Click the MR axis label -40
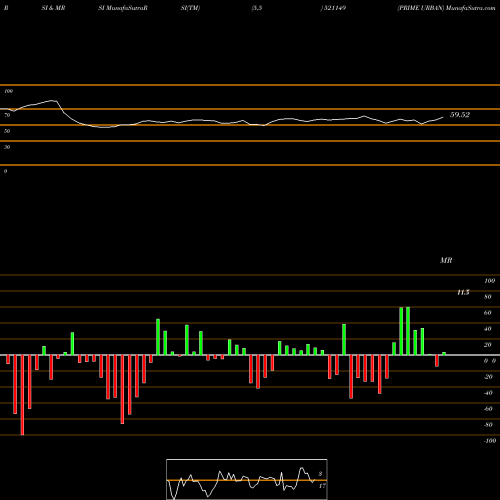The image size is (500, 500). pyautogui.click(x=488, y=393)
